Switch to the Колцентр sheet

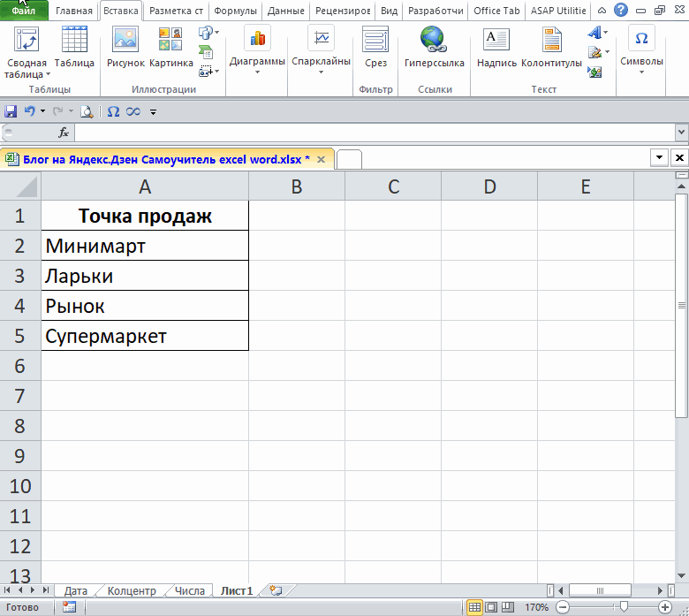click(x=132, y=591)
